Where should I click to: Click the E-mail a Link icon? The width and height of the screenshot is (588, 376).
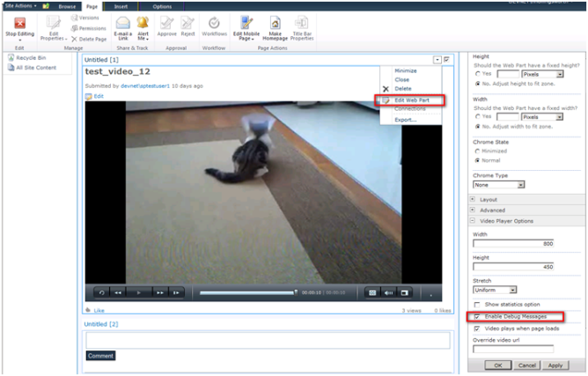[x=123, y=24]
